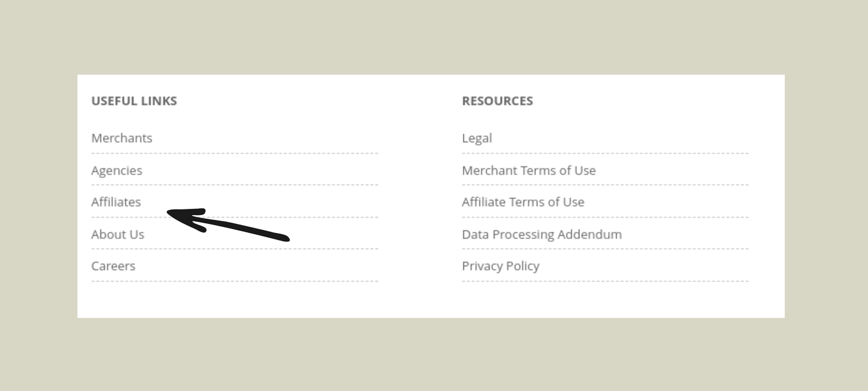Go to the Agencies page
This screenshot has width=868, height=391.
click(116, 171)
